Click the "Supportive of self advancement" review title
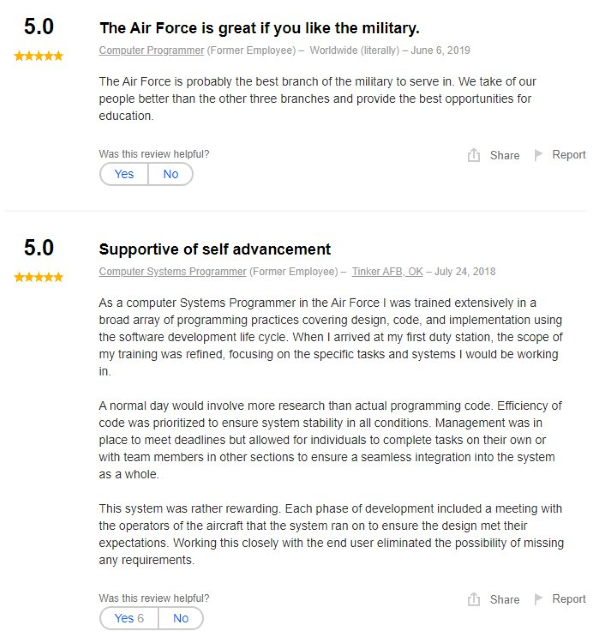This screenshot has height=638, width=600. (215, 249)
